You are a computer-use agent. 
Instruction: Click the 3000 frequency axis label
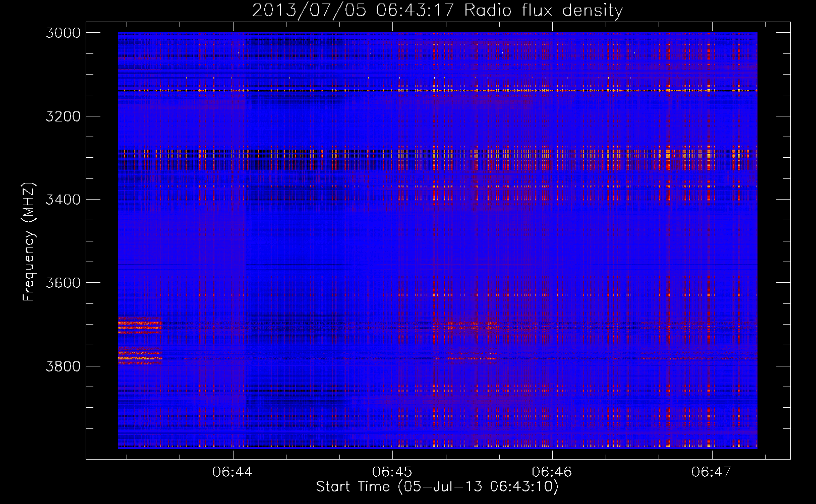63,33
